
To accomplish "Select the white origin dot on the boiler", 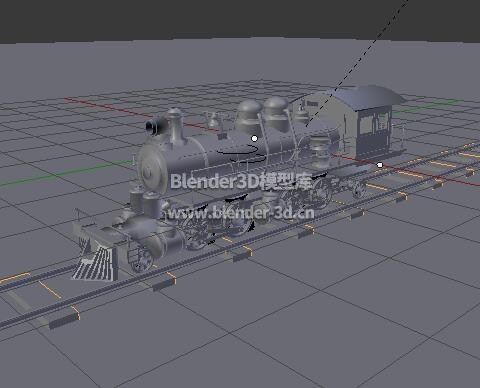I will (255, 138).
